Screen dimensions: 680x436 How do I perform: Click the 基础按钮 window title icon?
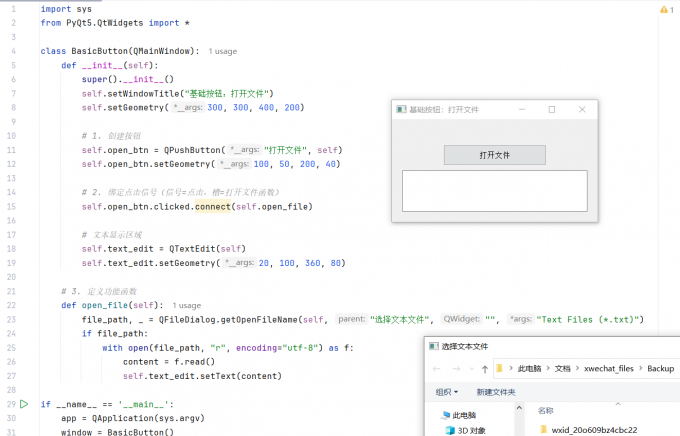tap(402, 109)
